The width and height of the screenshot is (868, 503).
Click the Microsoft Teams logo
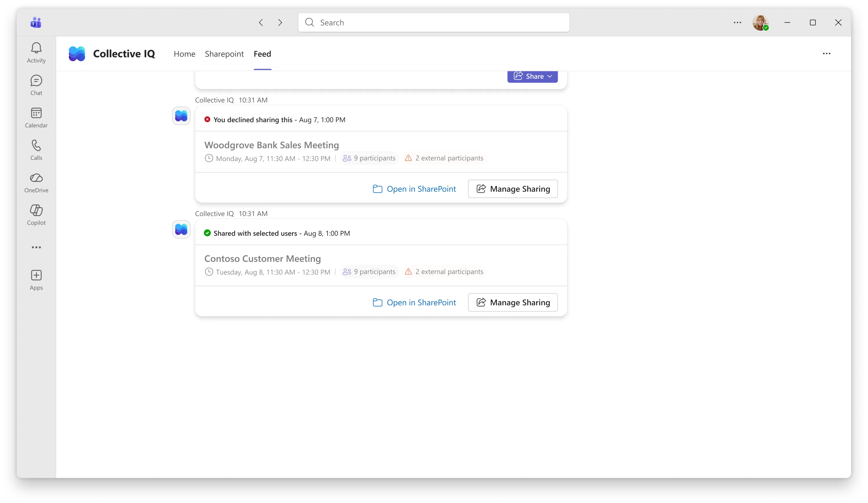[x=36, y=22]
